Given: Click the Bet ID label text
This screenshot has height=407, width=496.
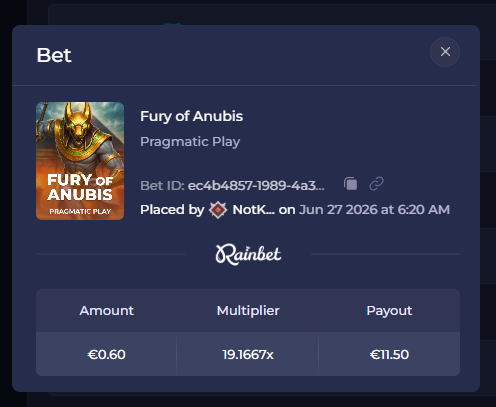Looking at the screenshot, I should pos(162,186).
